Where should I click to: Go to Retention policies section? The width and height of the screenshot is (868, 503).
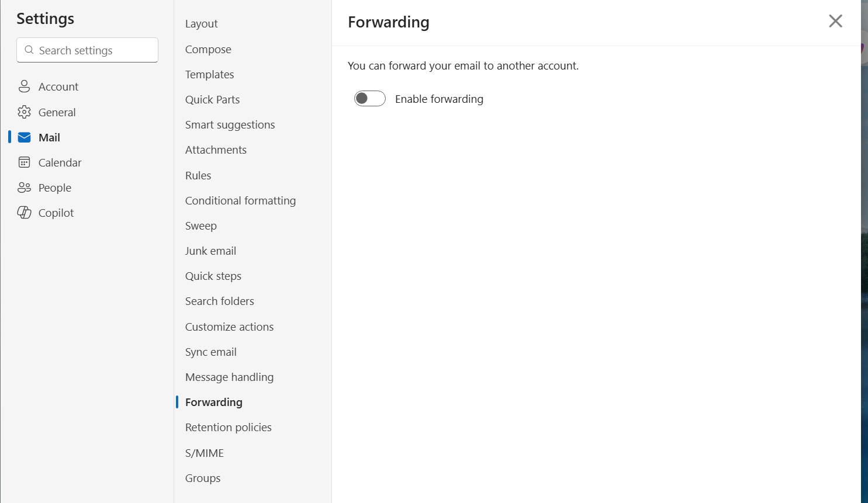coord(228,427)
